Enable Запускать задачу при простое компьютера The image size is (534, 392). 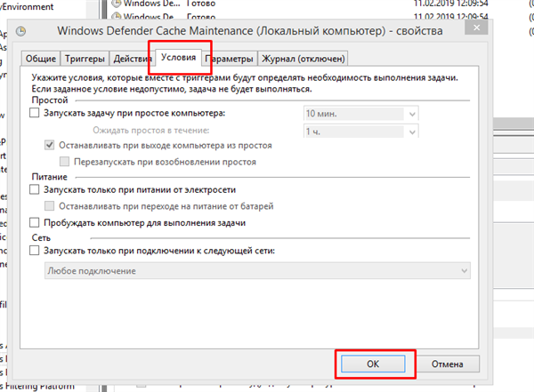(x=35, y=113)
